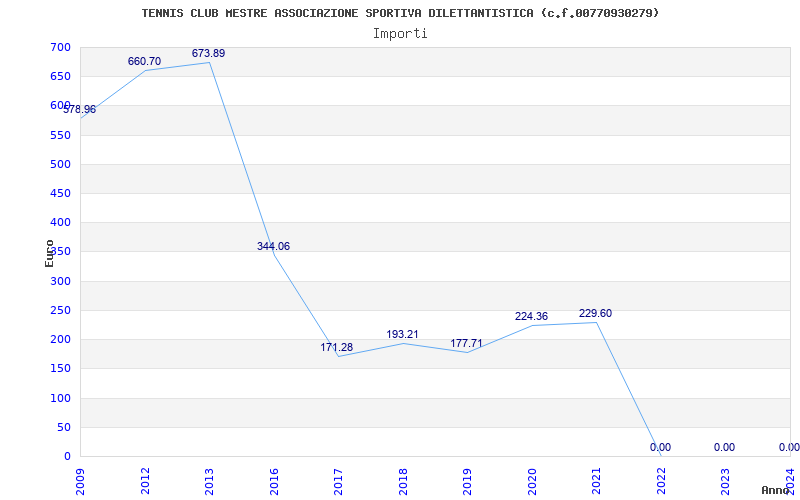Click the 2009 x-axis label
800x500 pixels.
coord(81,482)
